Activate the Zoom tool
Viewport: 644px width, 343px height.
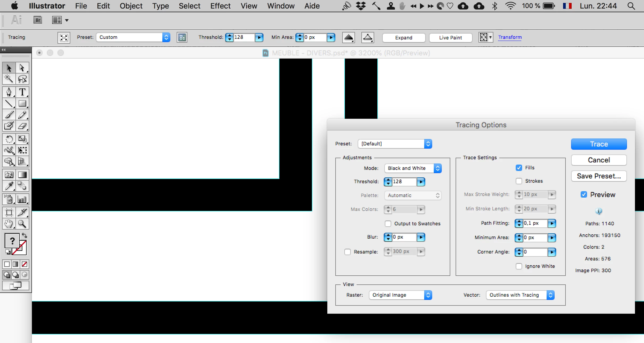coord(22,224)
